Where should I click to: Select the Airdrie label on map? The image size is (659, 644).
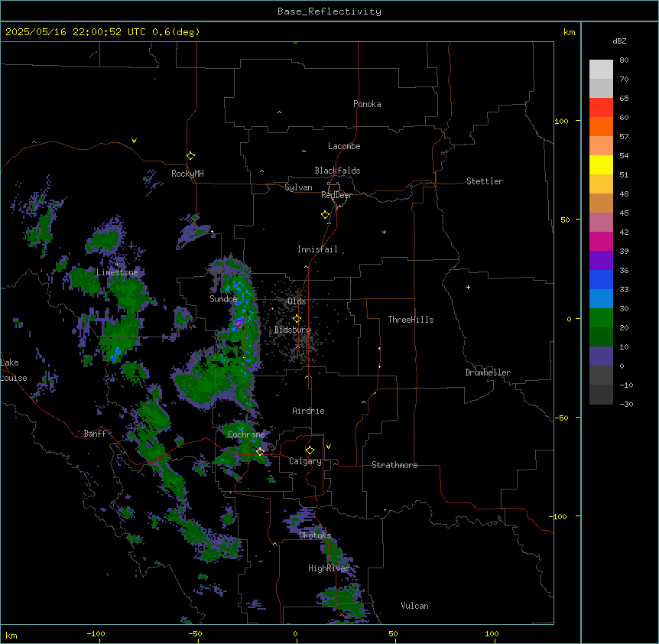pyautogui.click(x=309, y=411)
